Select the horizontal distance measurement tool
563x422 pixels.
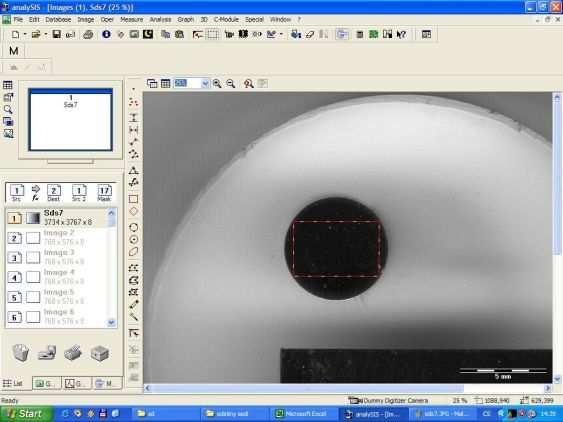pyautogui.click(x=133, y=130)
